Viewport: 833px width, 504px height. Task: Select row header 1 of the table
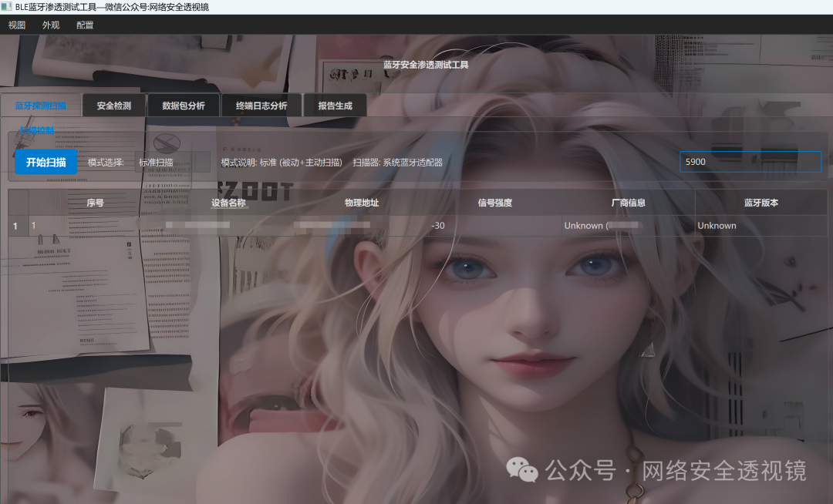tap(18, 226)
